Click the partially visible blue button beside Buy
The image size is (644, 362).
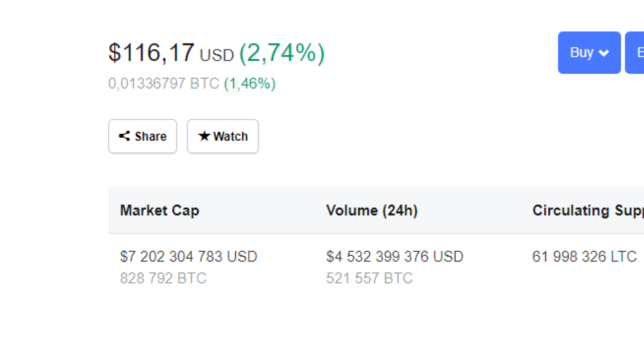point(635,53)
